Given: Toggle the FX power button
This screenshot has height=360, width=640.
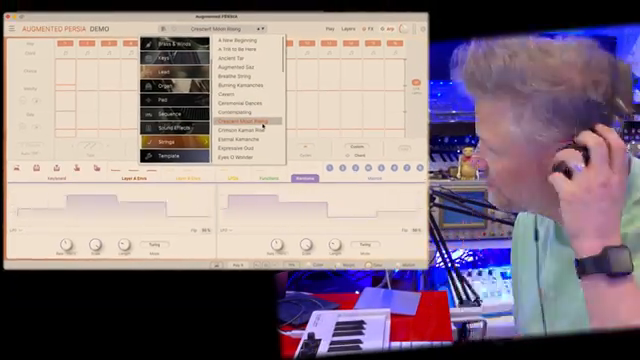Looking at the screenshot, I should 364,29.
